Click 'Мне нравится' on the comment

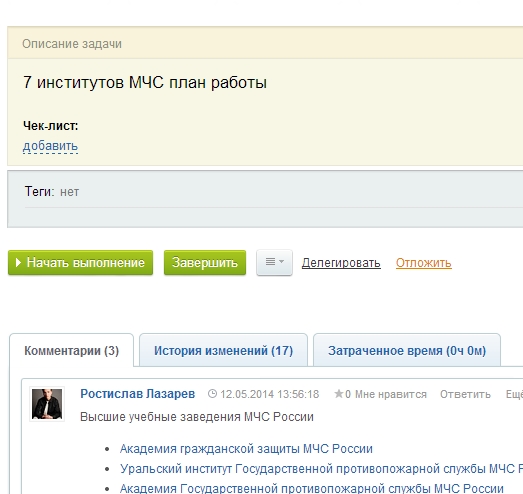391,394
